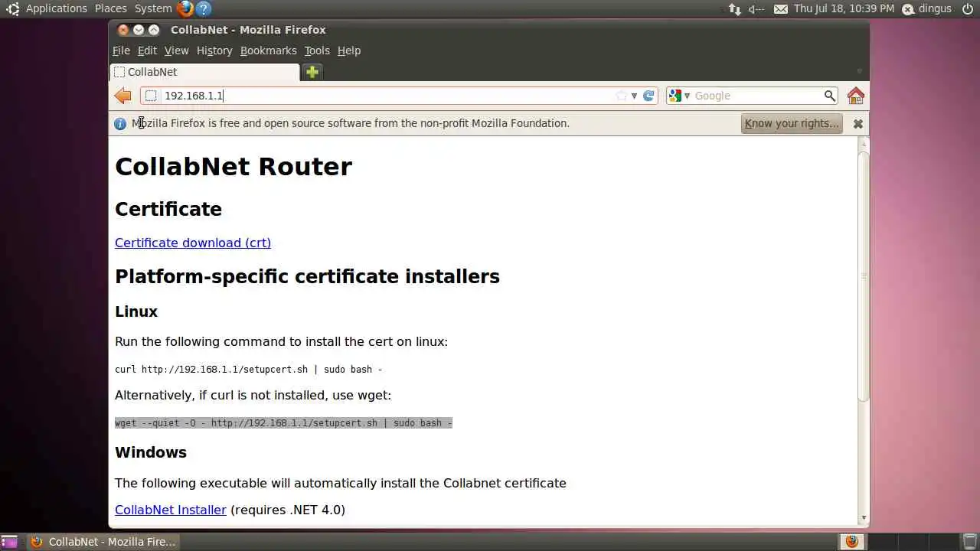Click the scrollbar up arrow
980x551 pixels.
point(864,143)
